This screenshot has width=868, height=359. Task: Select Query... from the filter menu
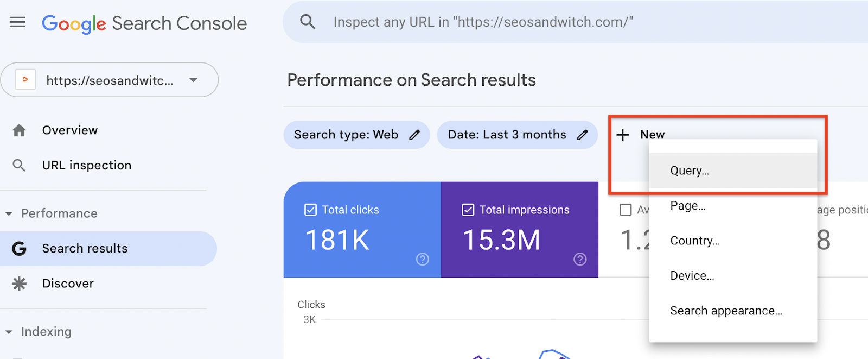pos(733,171)
